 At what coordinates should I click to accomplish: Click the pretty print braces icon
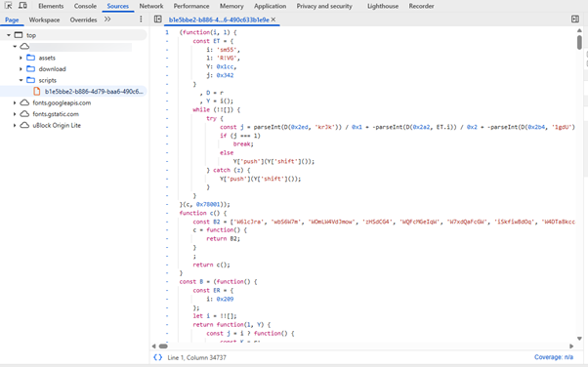click(158, 357)
